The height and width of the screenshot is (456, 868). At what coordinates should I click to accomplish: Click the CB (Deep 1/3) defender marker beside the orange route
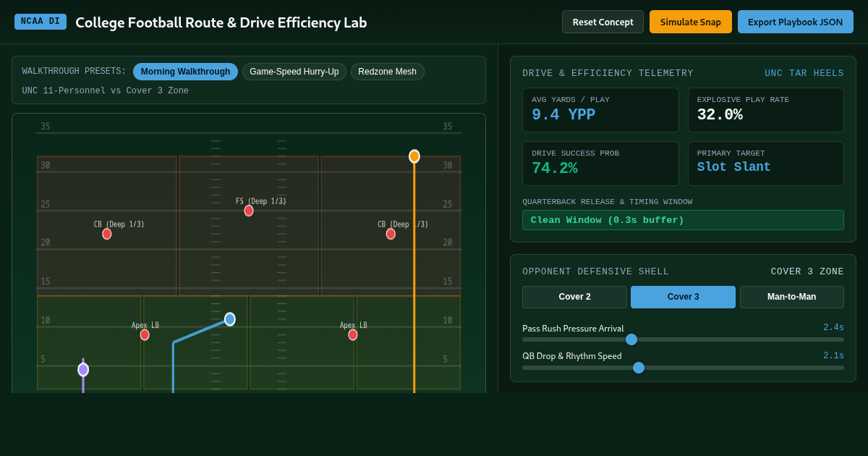[x=391, y=234]
